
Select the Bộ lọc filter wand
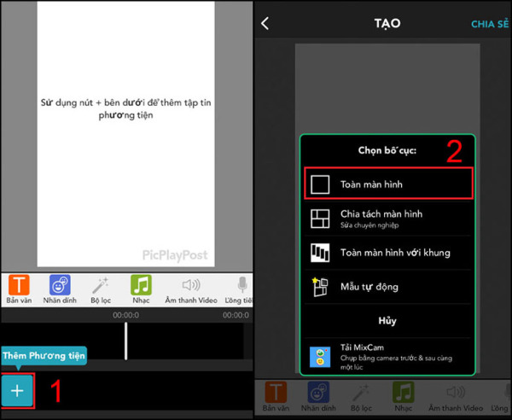(x=102, y=289)
